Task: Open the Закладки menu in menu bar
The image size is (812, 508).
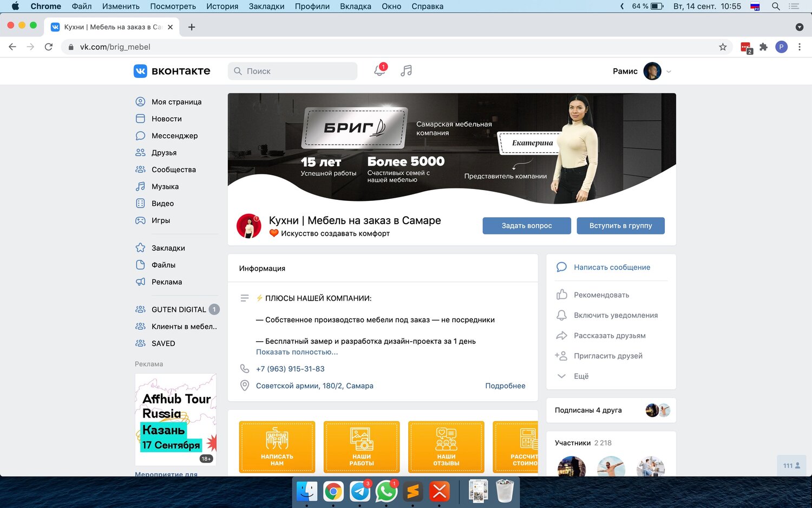Action: click(x=266, y=6)
